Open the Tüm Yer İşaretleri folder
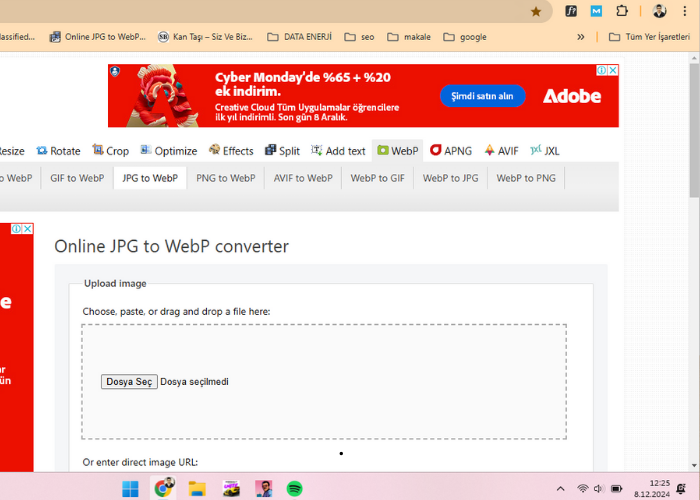Viewport: 700px width, 500px height. coord(650,37)
